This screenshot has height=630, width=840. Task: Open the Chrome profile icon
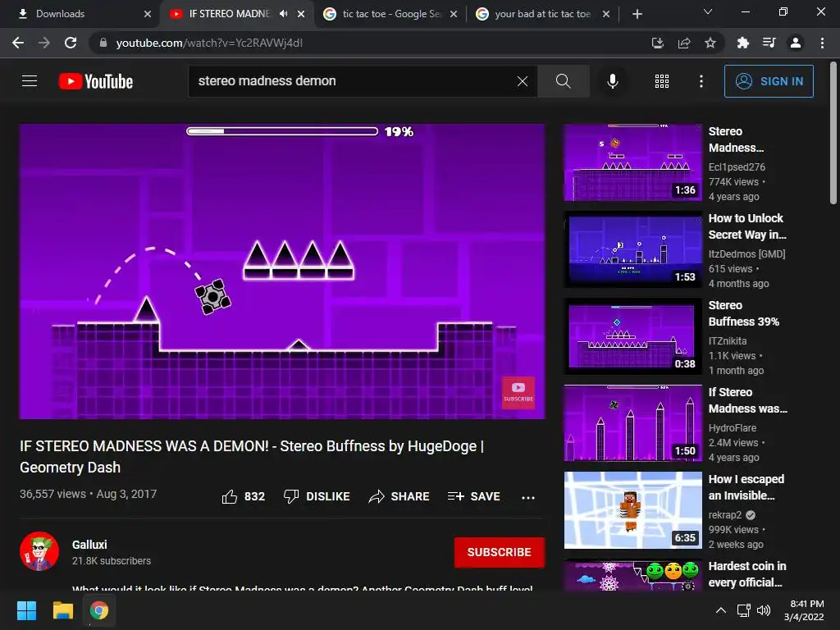796,43
